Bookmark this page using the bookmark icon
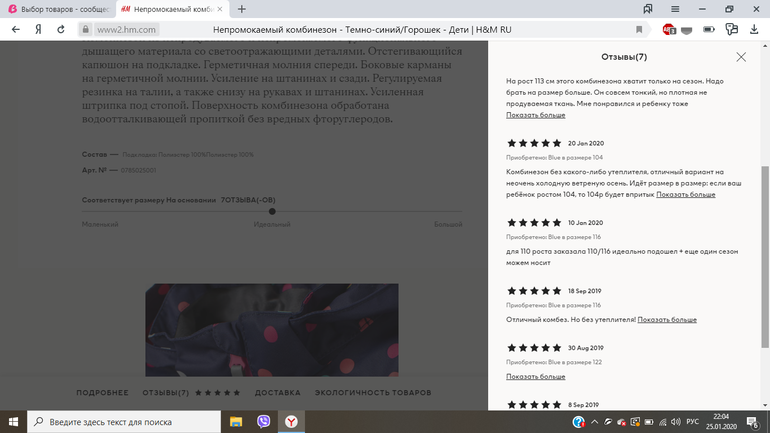Screen dimensions: 770x433 (x=639, y=30)
